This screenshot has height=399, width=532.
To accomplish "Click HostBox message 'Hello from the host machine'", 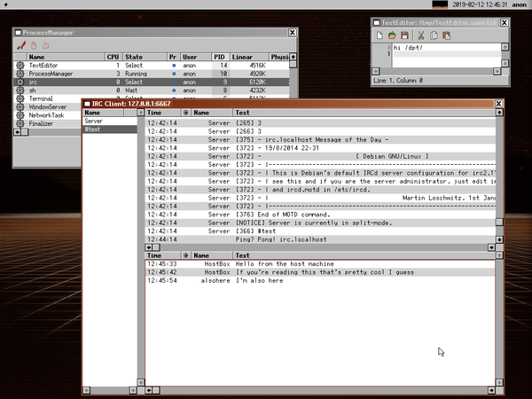I will pos(285,264).
